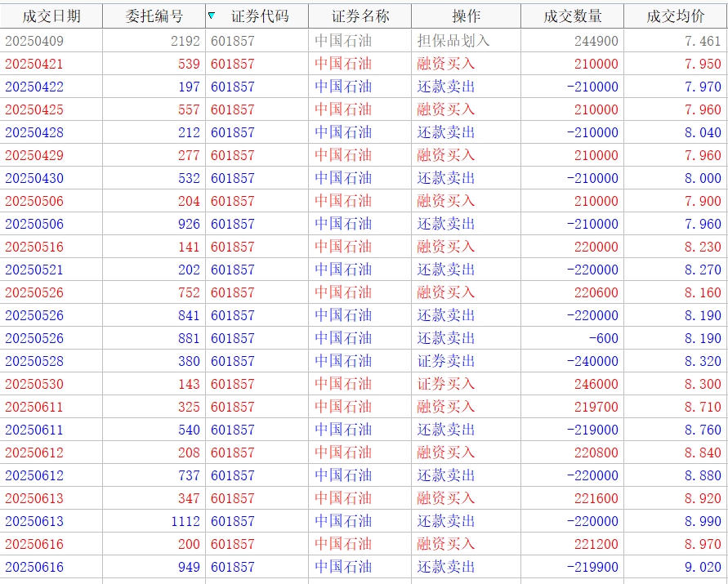Screen dimensions: 728x584
Task: Click price 8.040
Action: point(703,132)
